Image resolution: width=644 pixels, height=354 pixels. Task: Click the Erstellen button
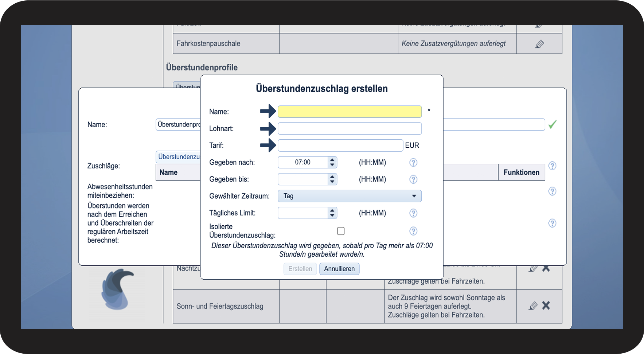tap(300, 269)
